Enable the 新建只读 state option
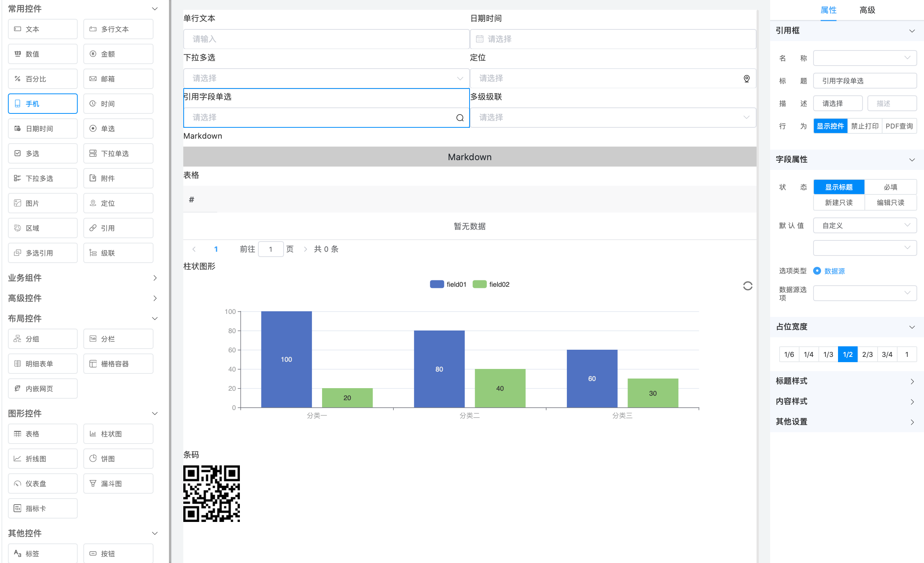 coord(839,202)
